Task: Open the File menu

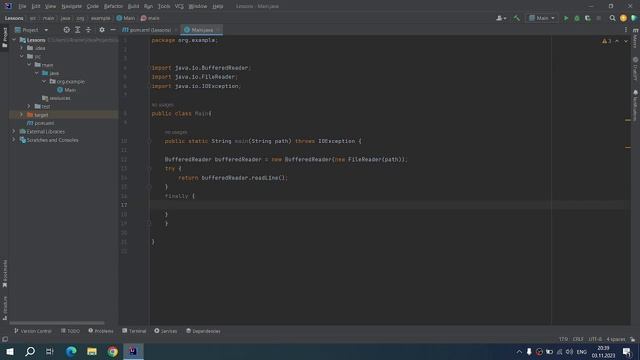Action: click(x=22, y=6)
